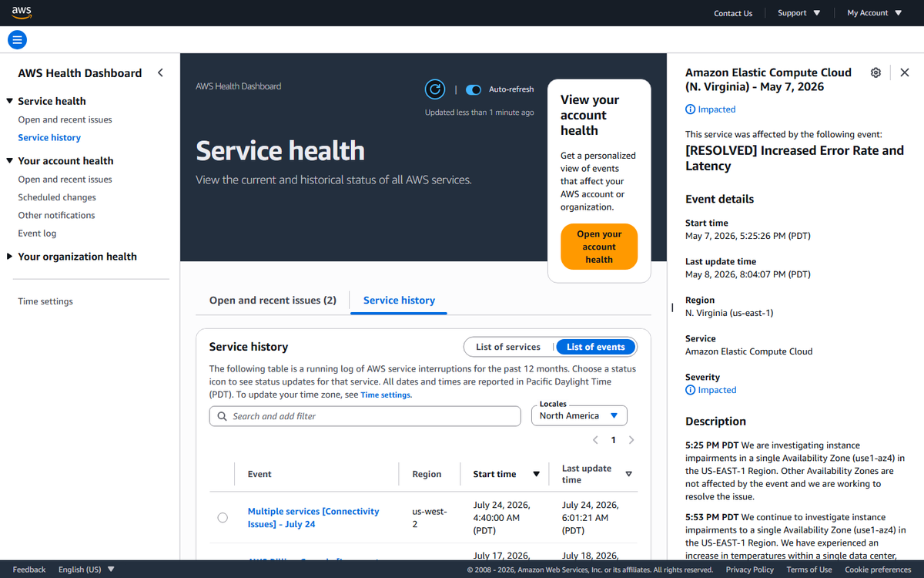Close the event details panel
924x578 pixels.
(905, 72)
